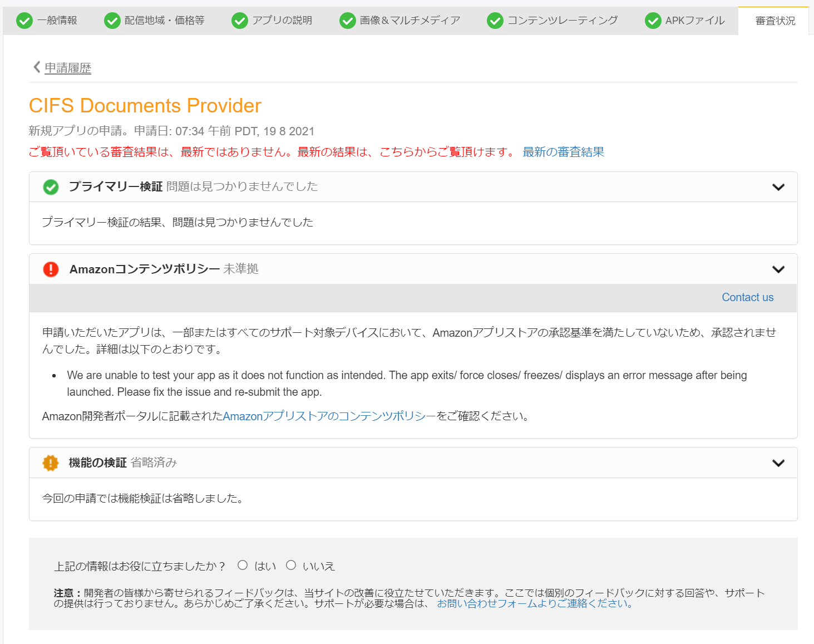Collapse the プライマリー検証 section chevron
The width and height of the screenshot is (814, 644).
[x=778, y=187]
